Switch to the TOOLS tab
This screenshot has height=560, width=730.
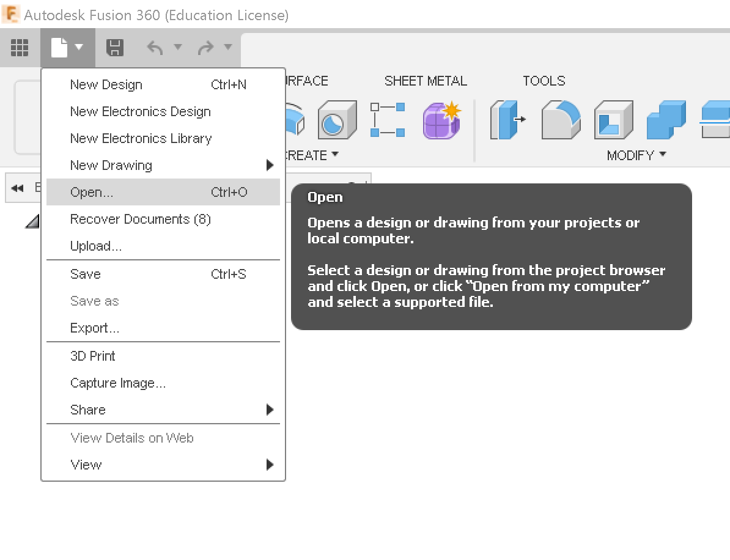point(544,80)
